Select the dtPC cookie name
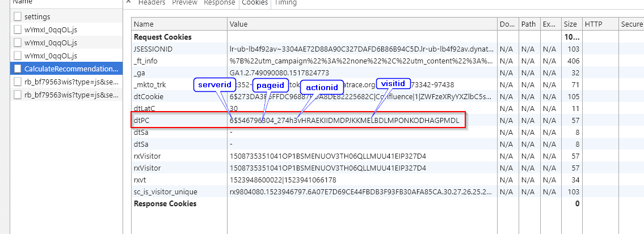This screenshot has width=644, height=234. click(142, 121)
